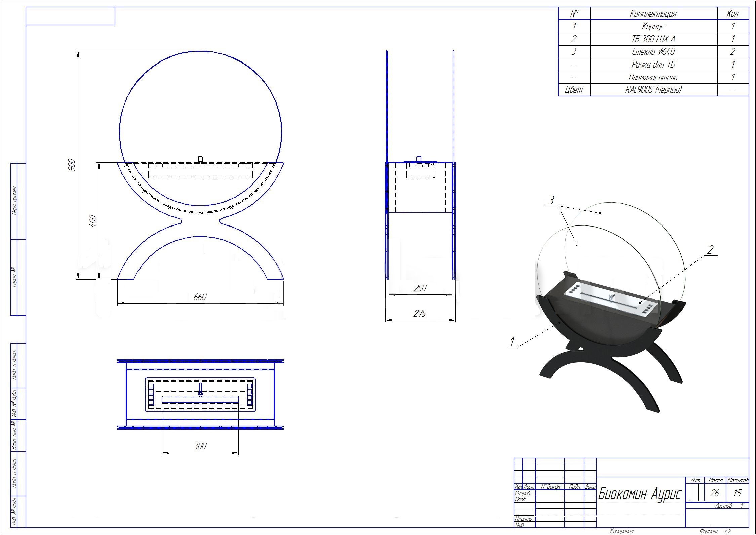The height and width of the screenshot is (535, 756).
Task: Click callout number 2 on 3D render
Action: [710, 250]
